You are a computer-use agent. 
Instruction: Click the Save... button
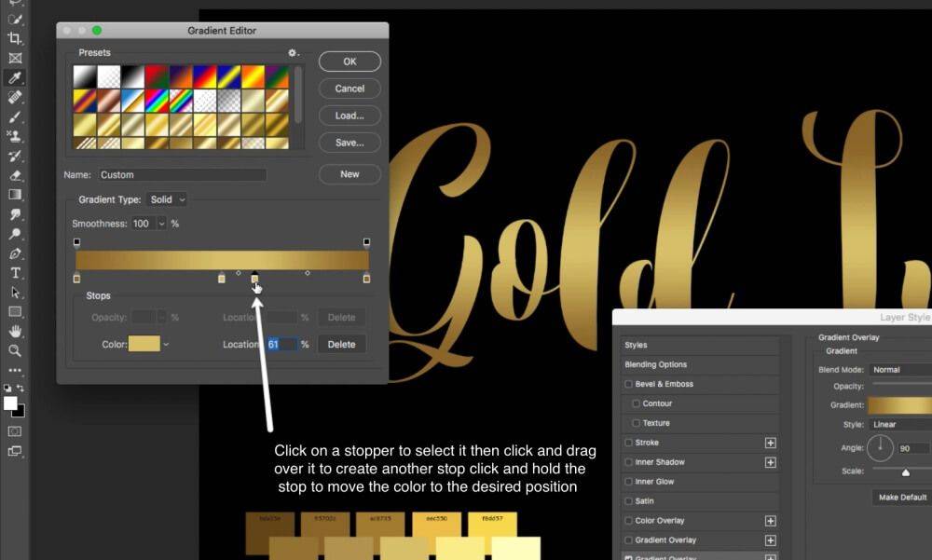coord(349,143)
